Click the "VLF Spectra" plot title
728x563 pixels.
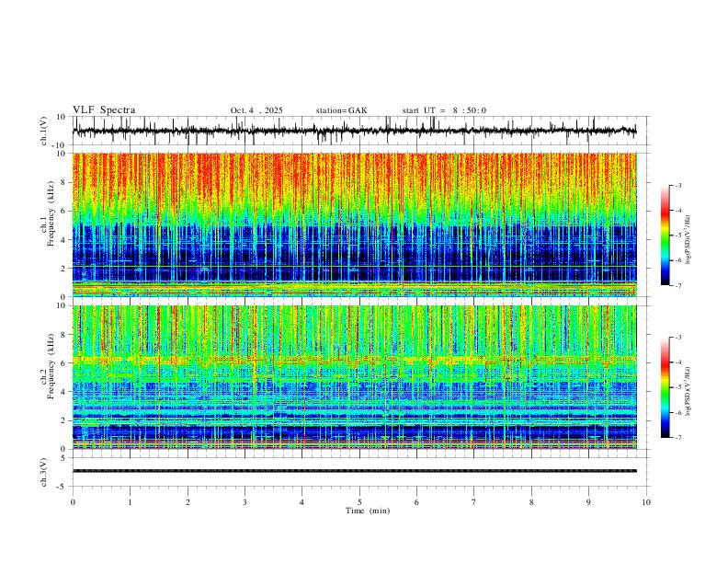click(104, 110)
